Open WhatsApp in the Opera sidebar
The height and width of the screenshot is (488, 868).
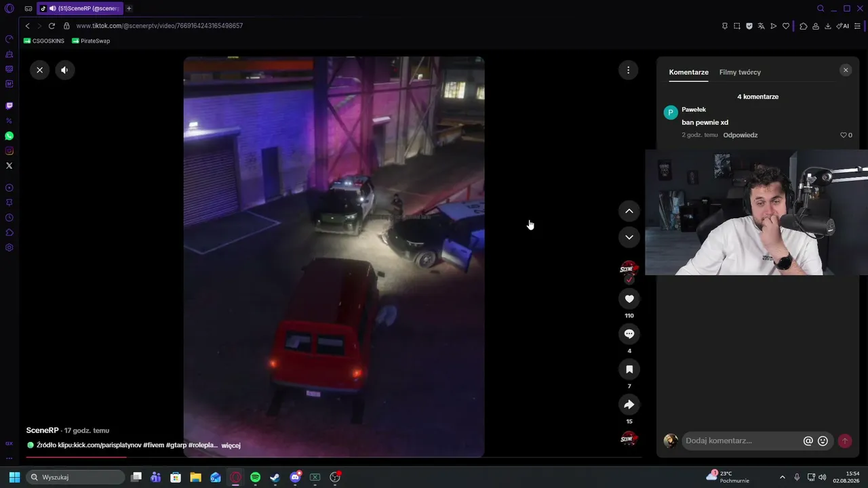pyautogui.click(x=9, y=136)
